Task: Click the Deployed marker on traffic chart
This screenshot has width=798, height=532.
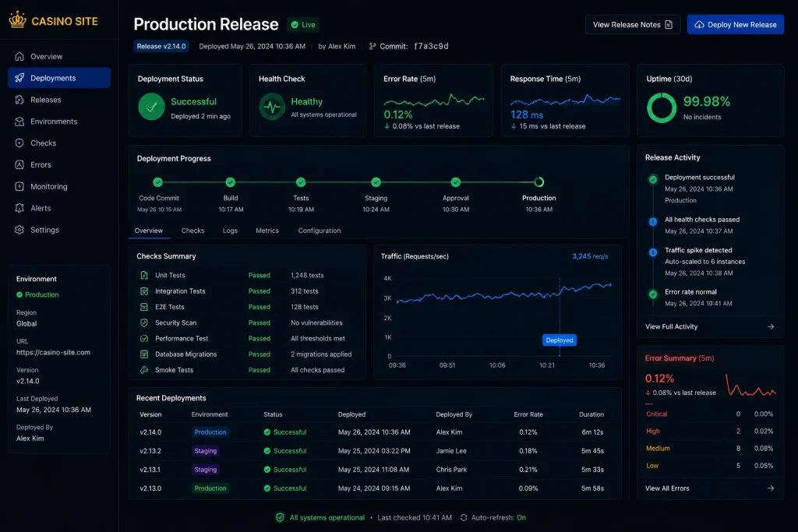Action: (x=560, y=340)
